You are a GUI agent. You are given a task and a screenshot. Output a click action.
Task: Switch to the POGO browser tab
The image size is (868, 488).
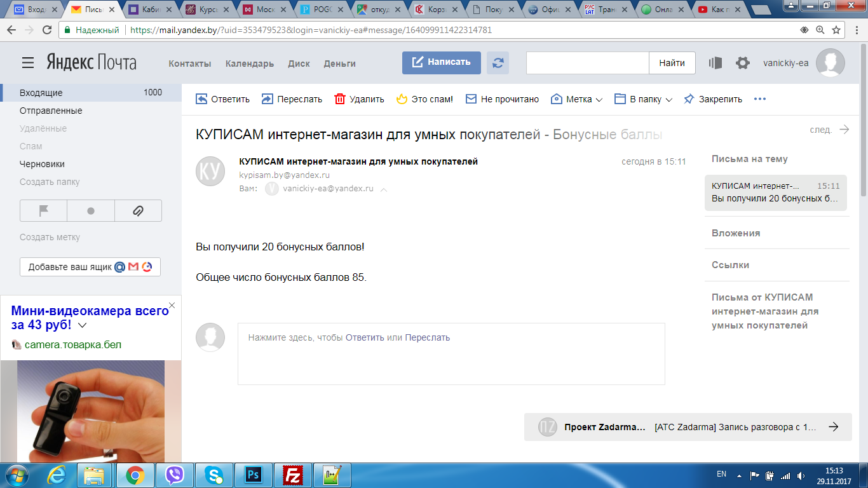click(322, 10)
